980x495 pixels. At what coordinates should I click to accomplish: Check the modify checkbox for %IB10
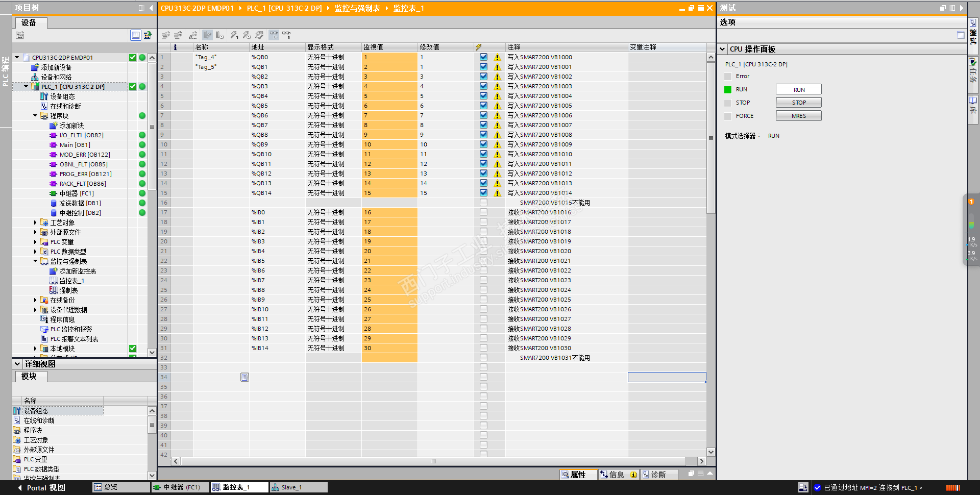(x=483, y=309)
